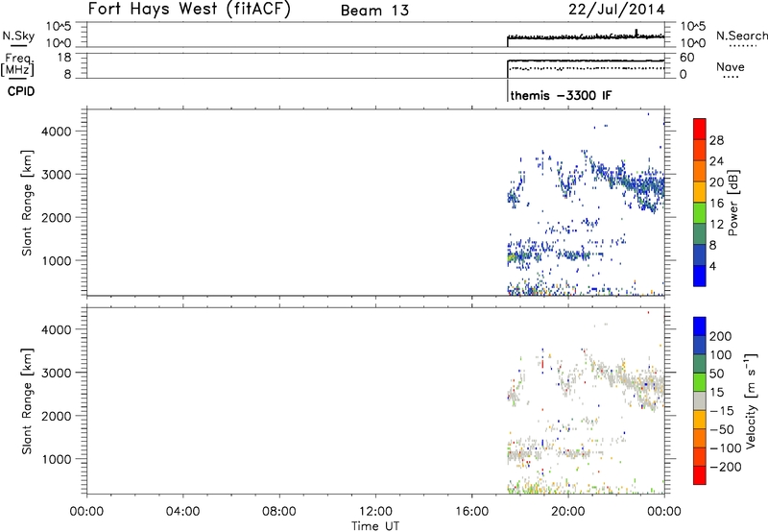Click the 'N.Search' legend label
This screenshot has width=768, height=532.
(741, 36)
